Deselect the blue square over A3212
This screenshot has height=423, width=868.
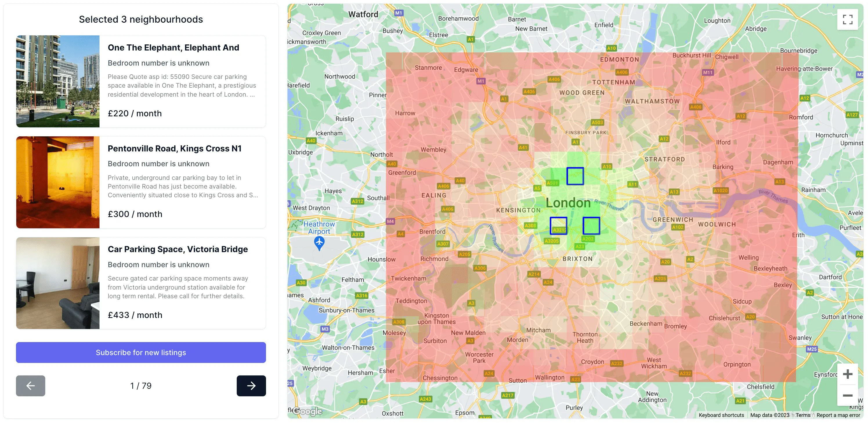tap(558, 225)
